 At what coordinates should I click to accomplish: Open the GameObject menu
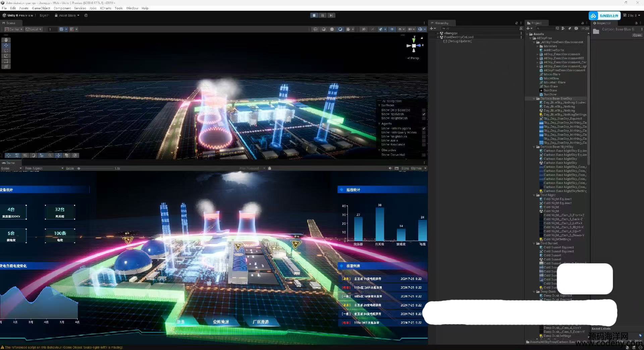point(41,8)
